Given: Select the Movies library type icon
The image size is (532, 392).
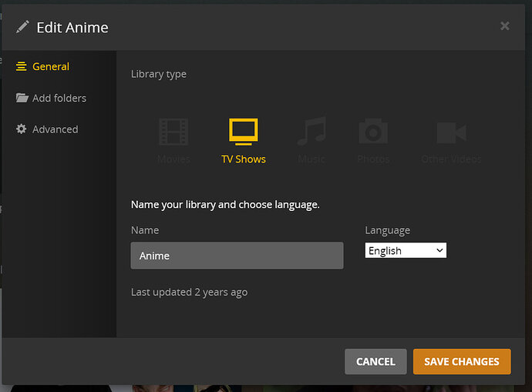Looking at the screenshot, I should (173, 132).
